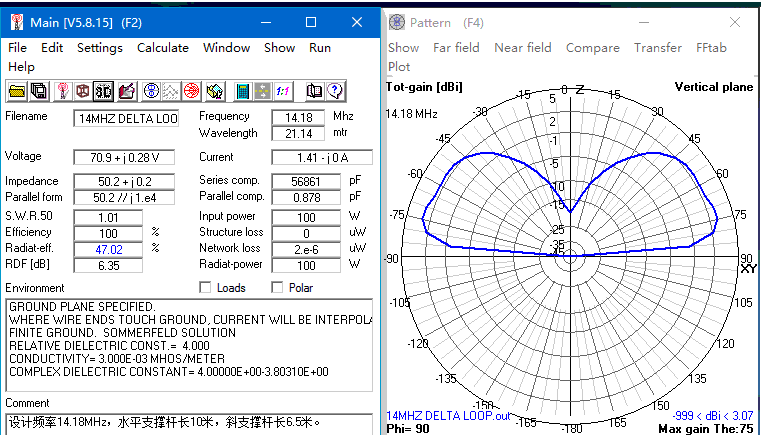The height and width of the screenshot is (435, 761).
Task: Click the Pattern window title bar icon
Action: (x=397, y=22)
